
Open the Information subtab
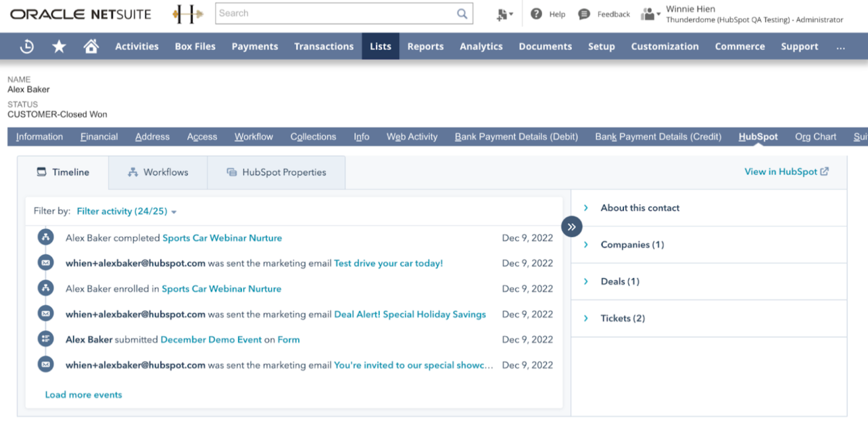click(40, 137)
